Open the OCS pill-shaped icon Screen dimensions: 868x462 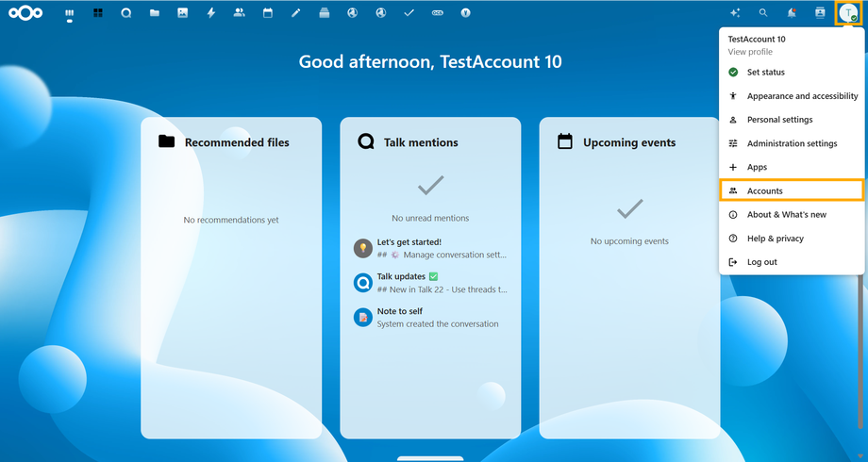pyautogui.click(x=438, y=12)
